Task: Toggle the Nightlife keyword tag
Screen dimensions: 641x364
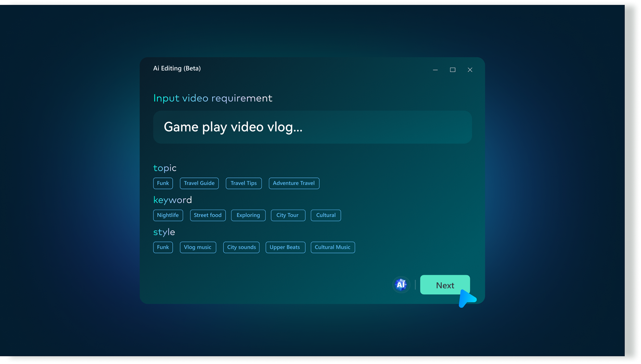Action: [x=168, y=215]
